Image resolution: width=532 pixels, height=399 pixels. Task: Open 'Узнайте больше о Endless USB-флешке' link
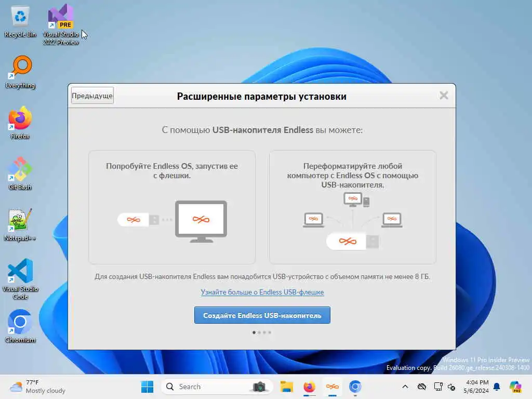coord(262,292)
